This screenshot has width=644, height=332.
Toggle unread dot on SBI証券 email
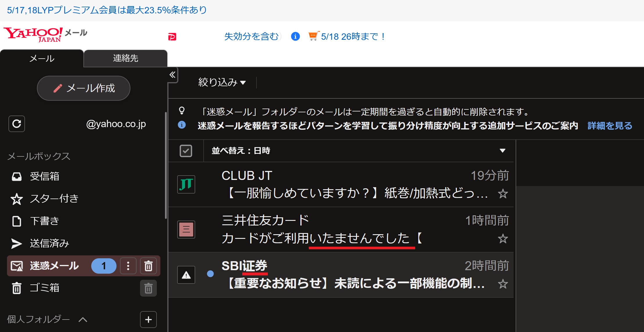[210, 274]
